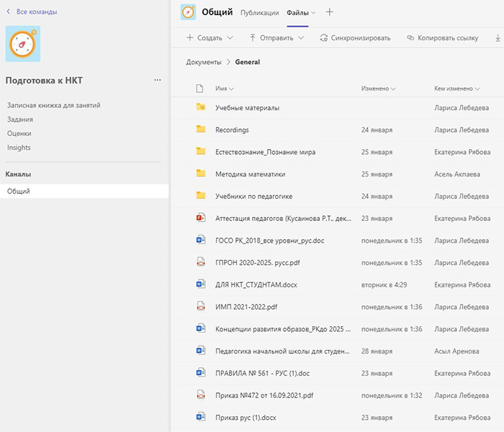
Task: Navigate to Документы breadcrumb
Action: (x=203, y=62)
